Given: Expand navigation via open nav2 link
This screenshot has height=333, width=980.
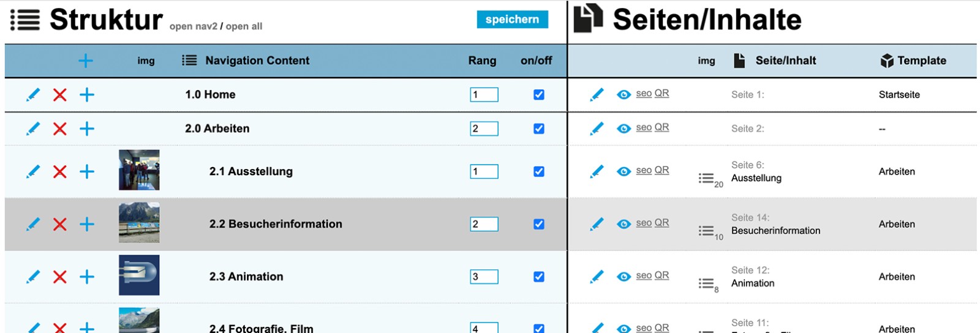Looking at the screenshot, I should [193, 26].
